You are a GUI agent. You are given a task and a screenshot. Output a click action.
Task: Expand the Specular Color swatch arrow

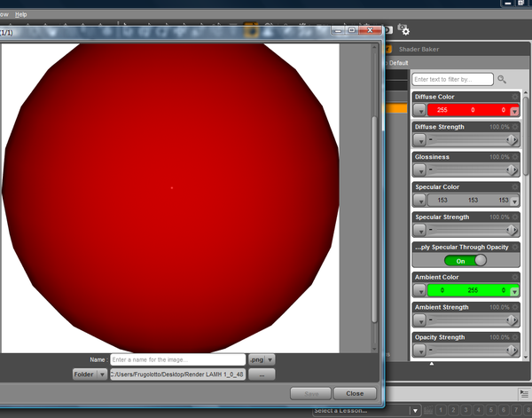[x=514, y=201]
